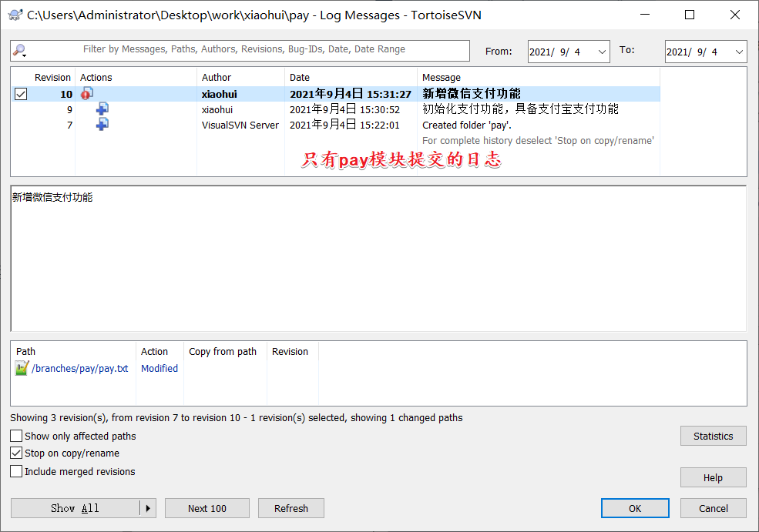Sort by Actions column header
Image resolution: width=759 pixels, height=532 pixels.
click(x=96, y=78)
